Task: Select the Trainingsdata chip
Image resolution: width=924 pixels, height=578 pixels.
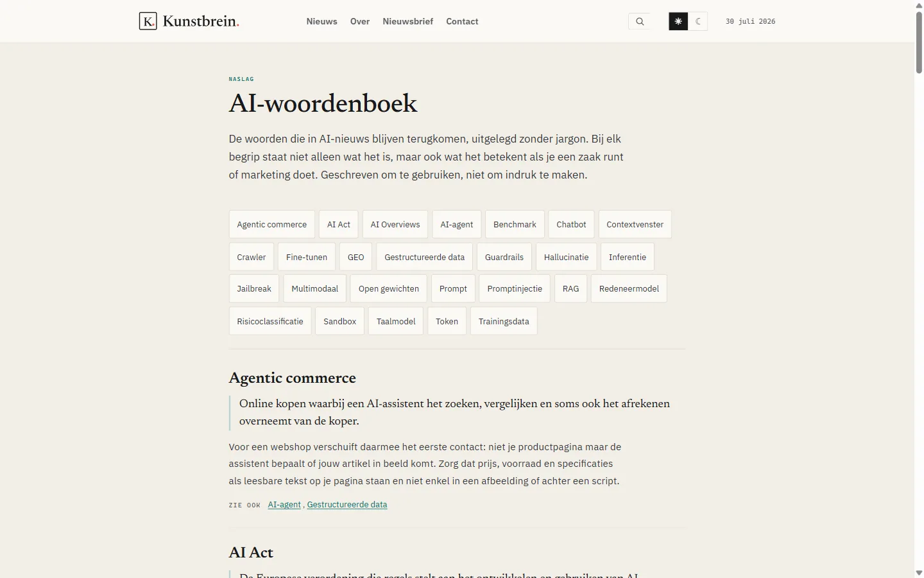Action: pos(504,321)
